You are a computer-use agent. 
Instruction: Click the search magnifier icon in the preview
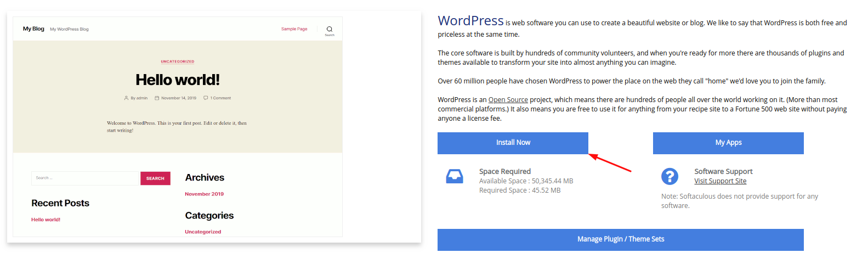point(330,29)
